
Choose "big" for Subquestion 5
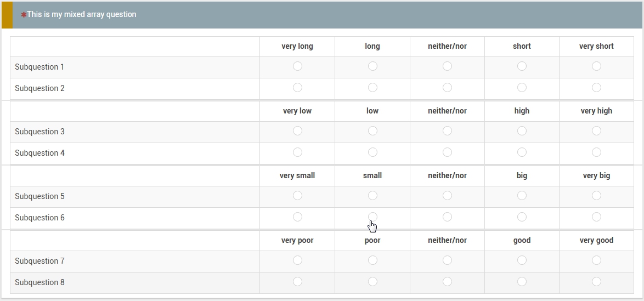522,196
